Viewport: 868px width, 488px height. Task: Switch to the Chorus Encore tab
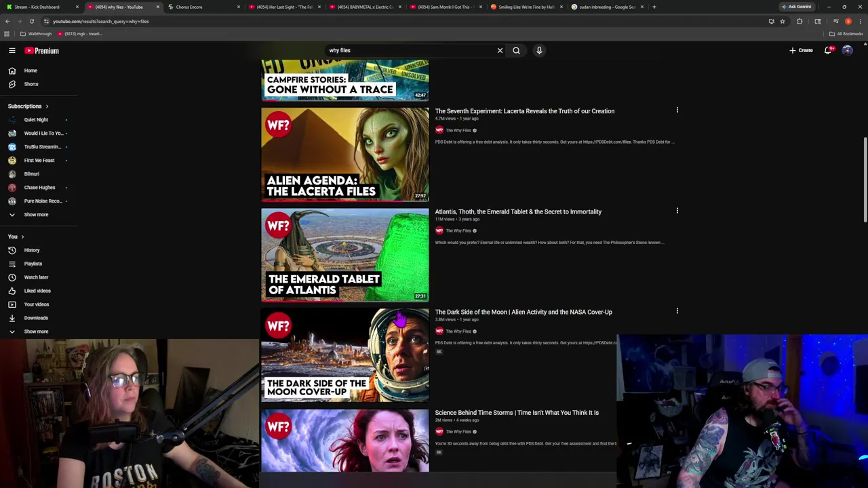click(203, 7)
